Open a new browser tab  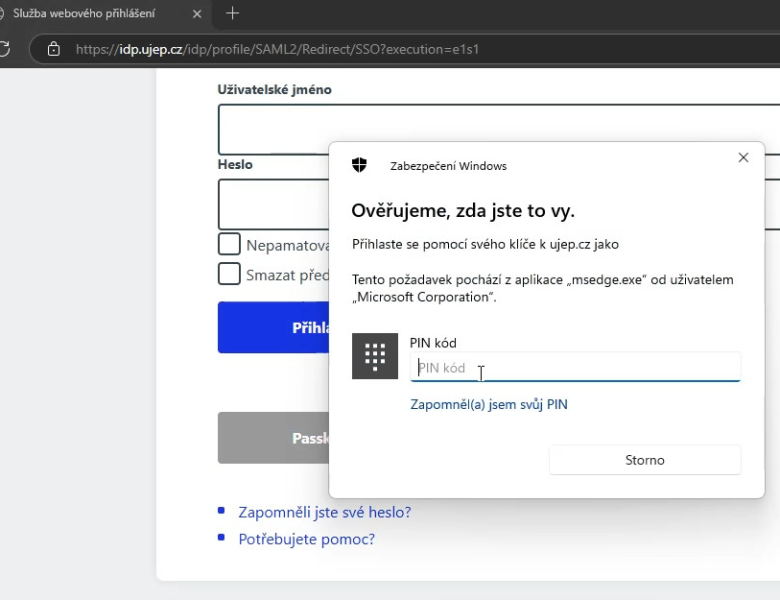233,14
